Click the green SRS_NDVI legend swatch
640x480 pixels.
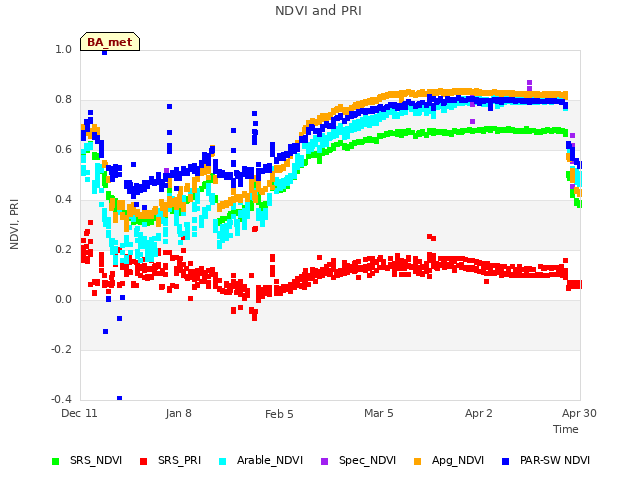[x=56, y=461]
